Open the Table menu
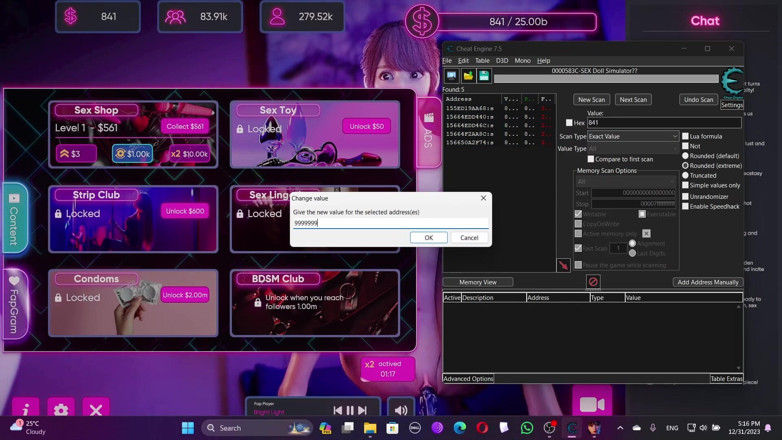 coord(482,60)
